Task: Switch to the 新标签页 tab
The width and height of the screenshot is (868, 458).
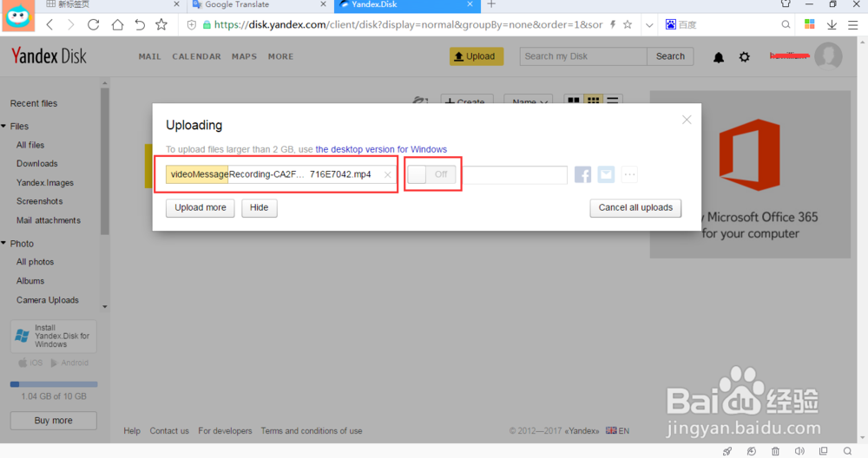Action: (x=112, y=5)
